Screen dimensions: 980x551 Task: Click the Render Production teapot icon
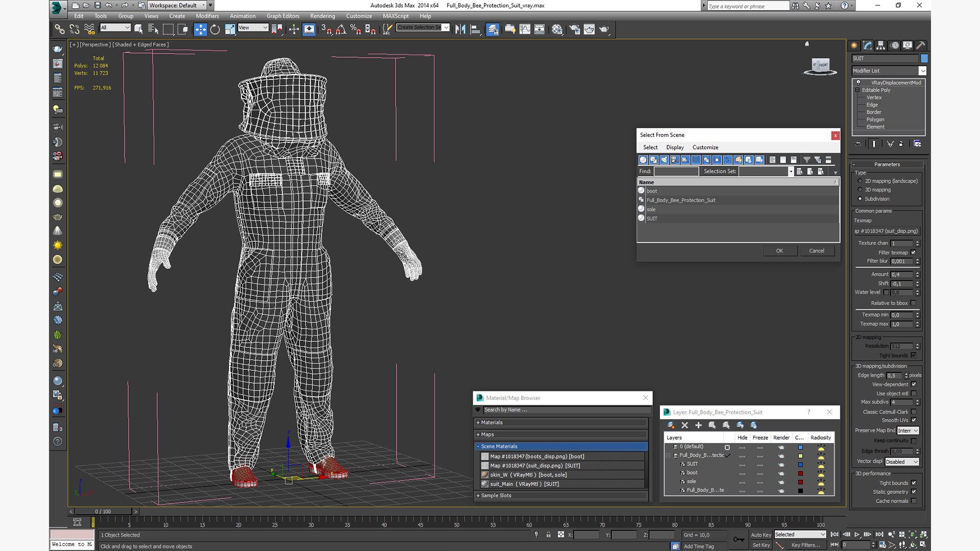[x=604, y=29]
